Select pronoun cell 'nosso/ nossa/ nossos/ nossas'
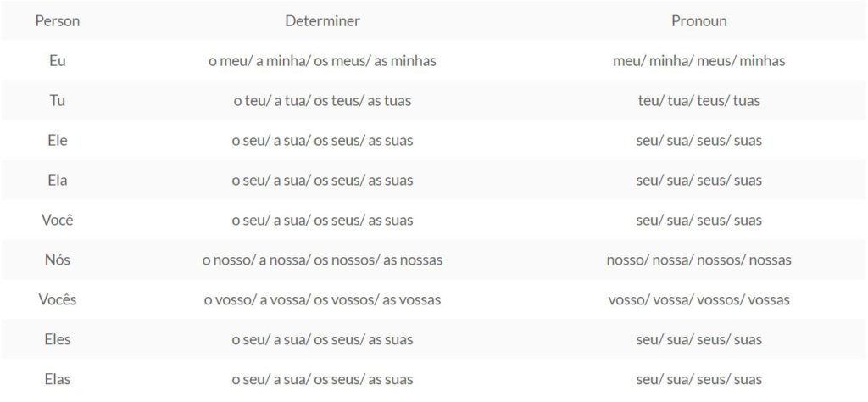 click(698, 260)
